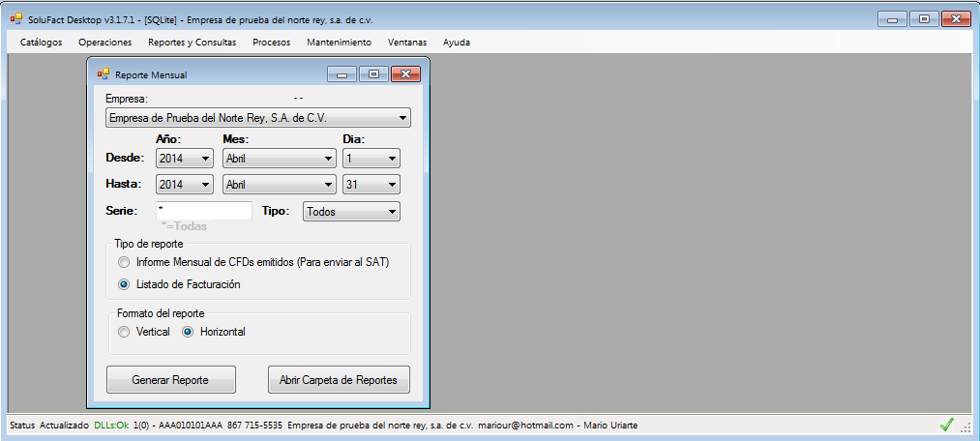Open the Mantenimiento menu
The image size is (980, 441).
point(339,43)
